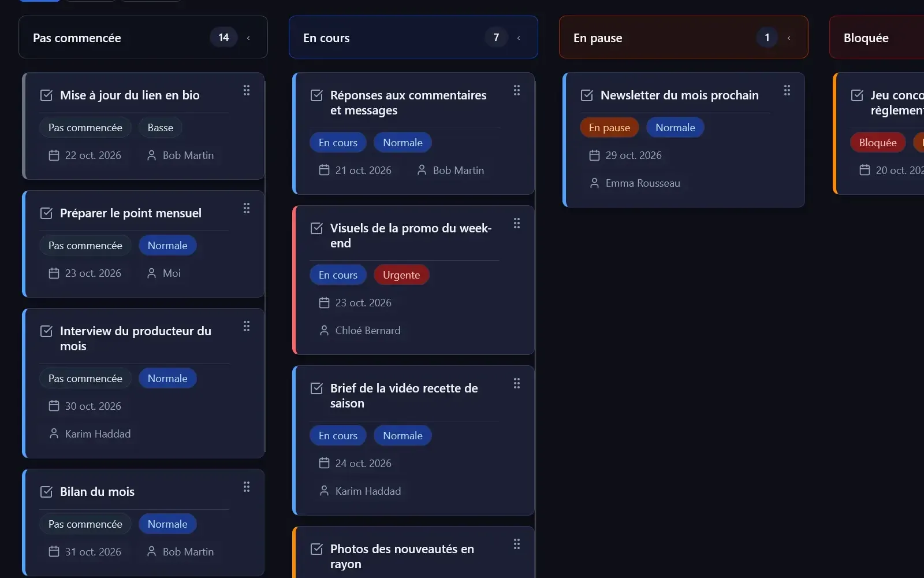Toggle checkbox on Bilan du mois
Image resolution: width=924 pixels, height=578 pixels.
click(x=46, y=492)
